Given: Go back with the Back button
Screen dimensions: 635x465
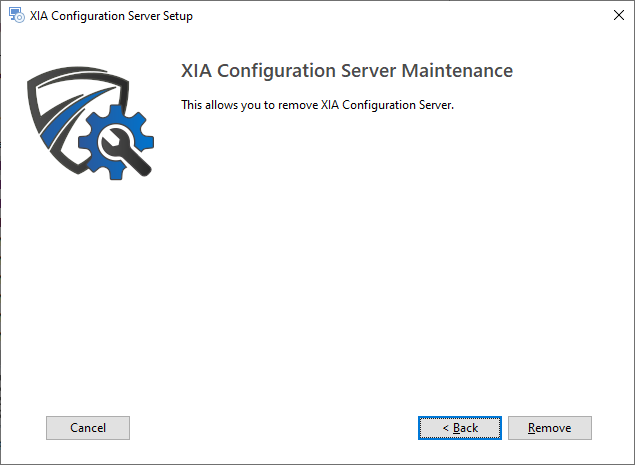Looking at the screenshot, I should point(459,428).
